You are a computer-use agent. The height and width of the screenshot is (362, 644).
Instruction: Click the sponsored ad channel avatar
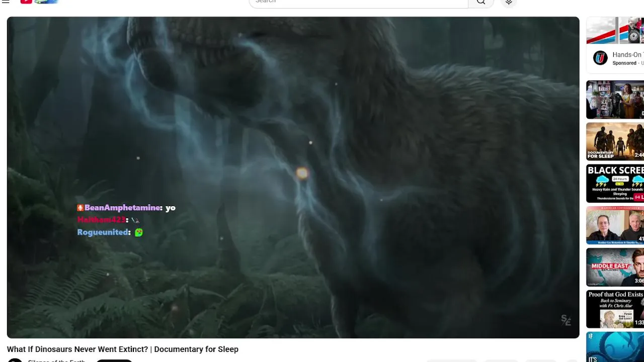click(x=600, y=58)
